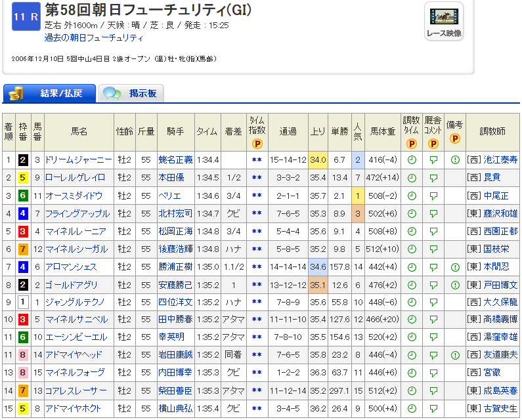Open stable comment icon for ローレルゲレイロ
Screen dimensions: 522x420
coord(433,178)
